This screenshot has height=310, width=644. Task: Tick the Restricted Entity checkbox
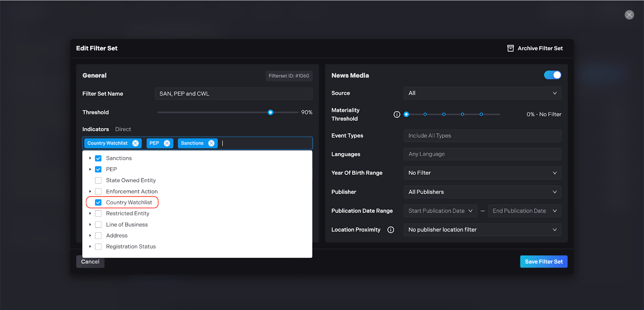[x=98, y=213]
